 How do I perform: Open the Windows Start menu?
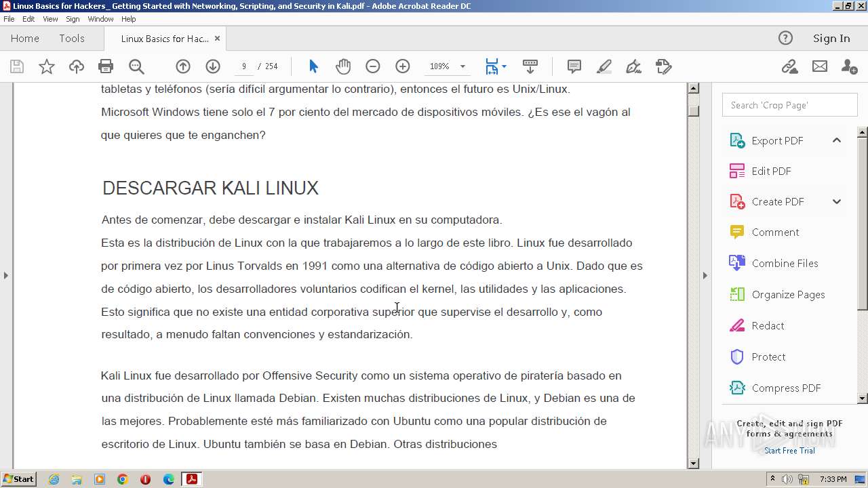[x=19, y=479]
